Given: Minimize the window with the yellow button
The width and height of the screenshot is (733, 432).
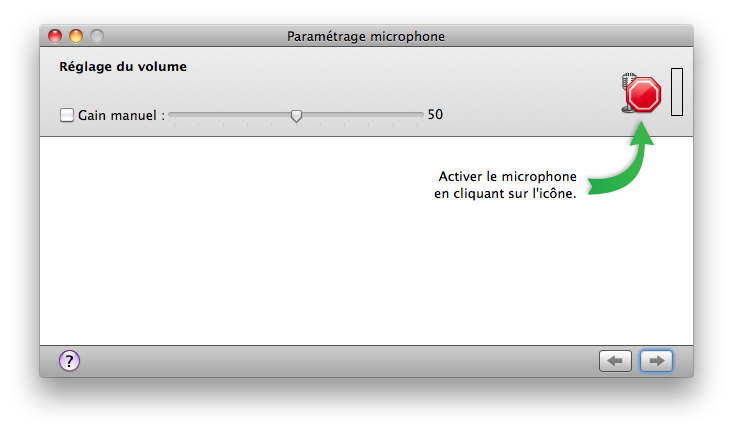Looking at the screenshot, I should (76, 36).
